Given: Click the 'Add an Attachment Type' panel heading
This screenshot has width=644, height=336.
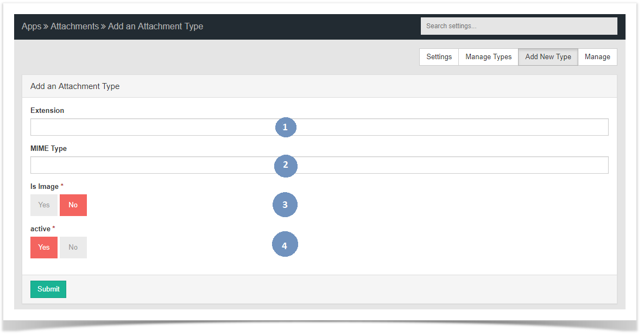Looking at the screenshot, I should (x=75, y=86).
